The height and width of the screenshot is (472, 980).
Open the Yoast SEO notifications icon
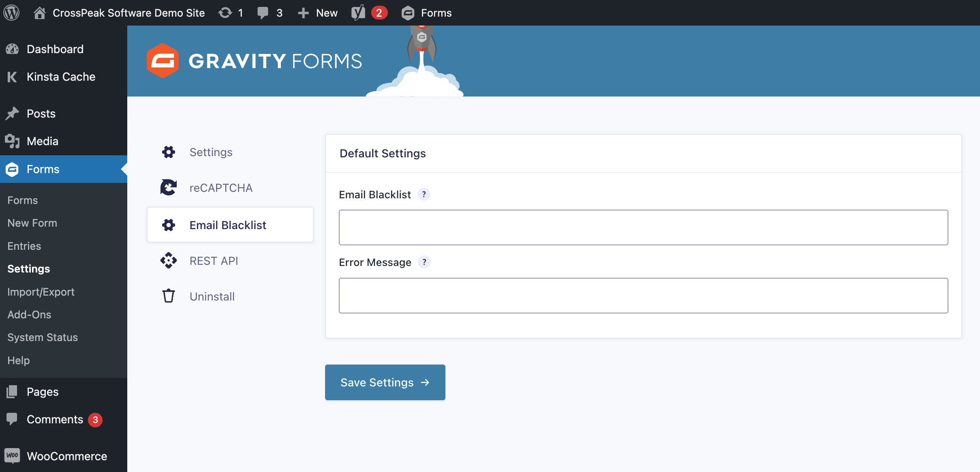(358, 13)
